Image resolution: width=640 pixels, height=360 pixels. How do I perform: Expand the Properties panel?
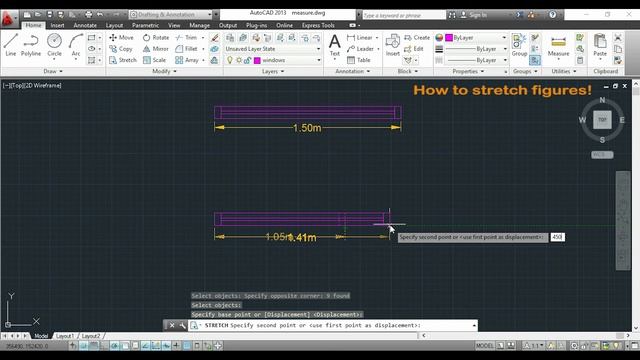click(x=468, y=71)
